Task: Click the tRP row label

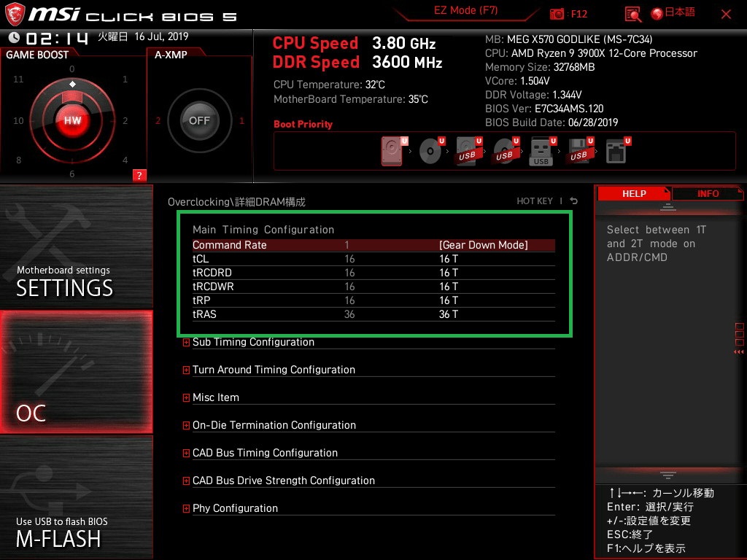Action: [201, 300]
